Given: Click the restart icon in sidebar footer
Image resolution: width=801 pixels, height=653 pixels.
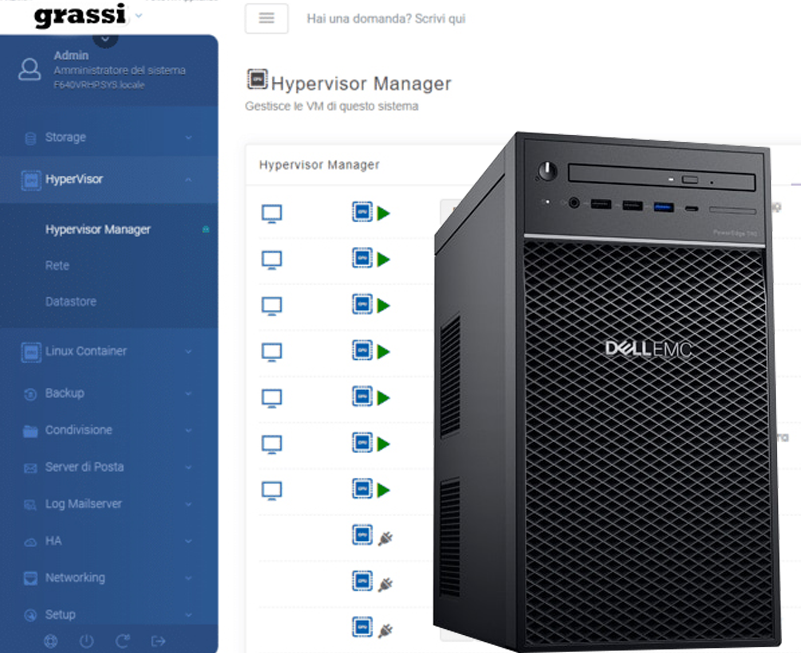Looking at the screenshot, I should [123, 641].
